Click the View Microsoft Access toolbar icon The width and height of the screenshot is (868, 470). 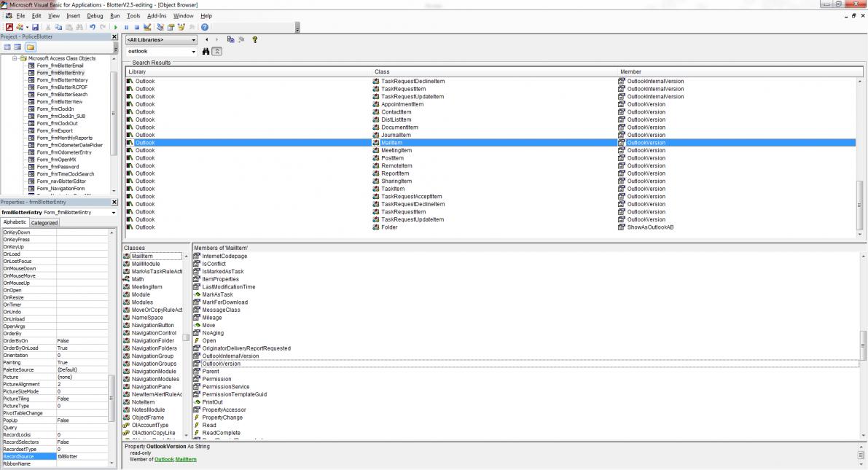pos(9,27)
